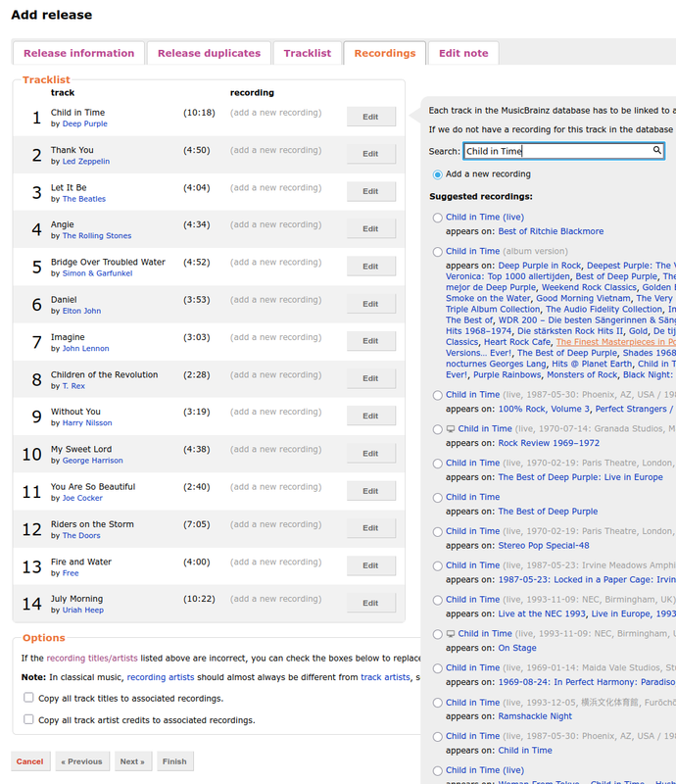The image size is (676, 784).
Task: Open the Joe Cocker artist link
Action: click(x=82, y=498)
